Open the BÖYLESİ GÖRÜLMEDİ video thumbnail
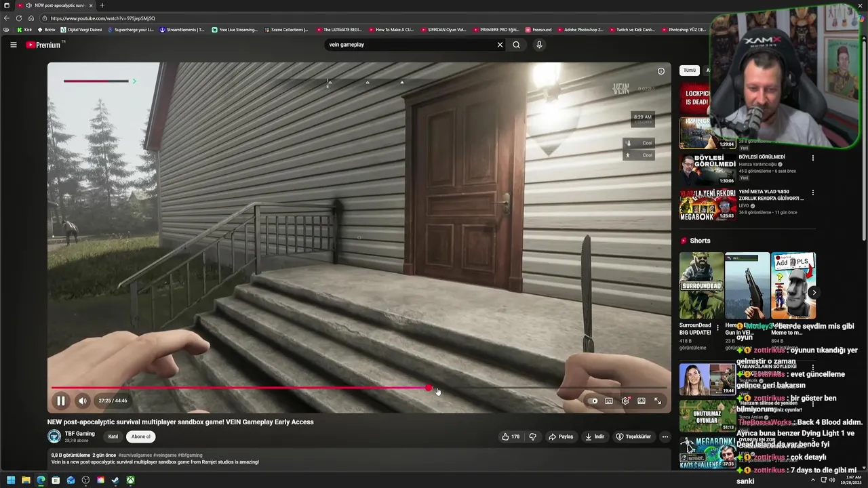 (x=707, y=169)
